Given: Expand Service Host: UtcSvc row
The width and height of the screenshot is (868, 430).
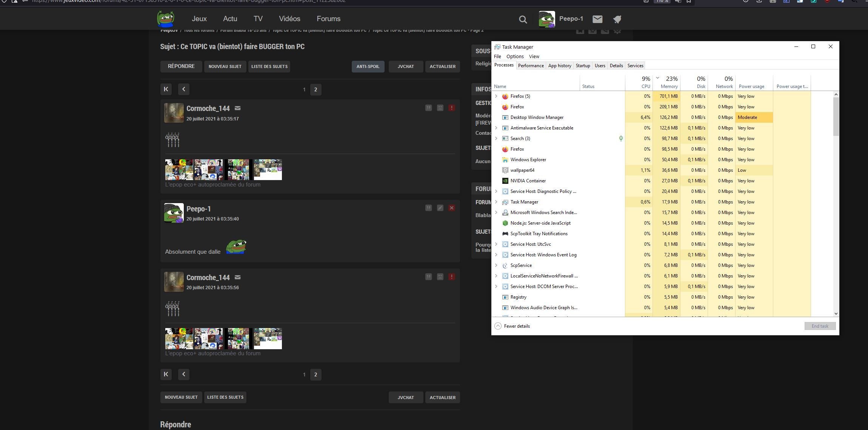Looking at the screenshot, I should click(x=496, y=244).
